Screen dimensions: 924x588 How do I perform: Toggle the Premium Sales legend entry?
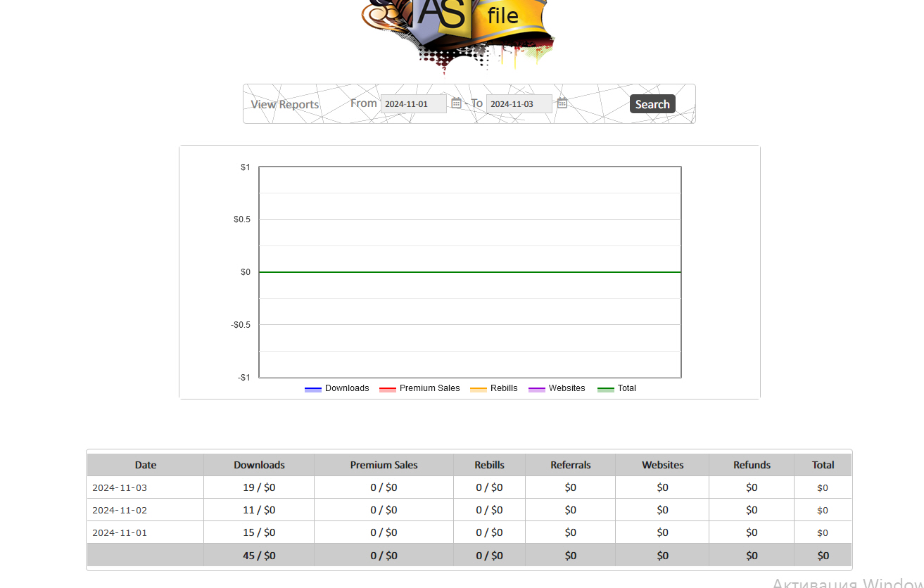coord(419,388)
